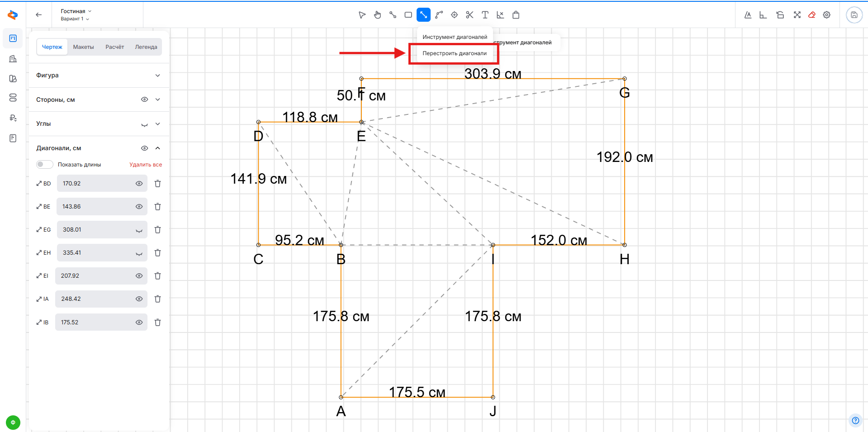The image size is (868, 432).
Task: Switch to the "Макеты" tab
Action: pos(83,47)
